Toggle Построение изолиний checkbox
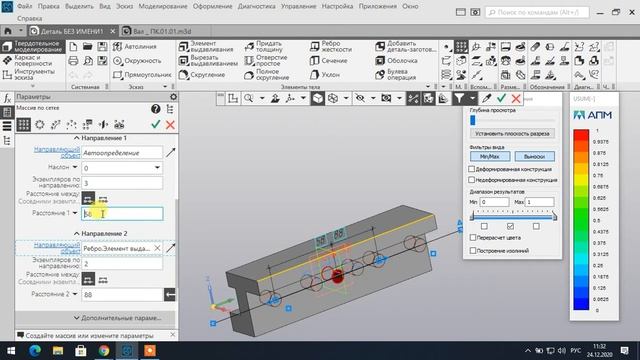640x360 pixels. coord(473,251)
